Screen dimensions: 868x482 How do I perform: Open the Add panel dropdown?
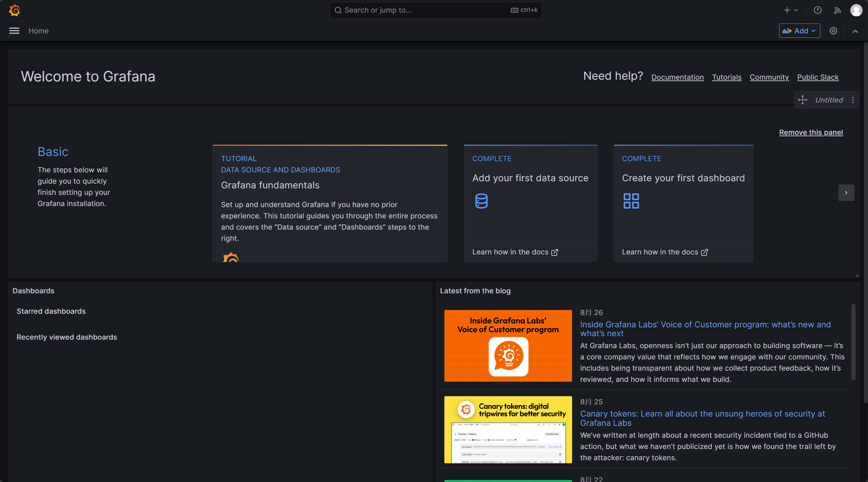[x=799, y=31]
